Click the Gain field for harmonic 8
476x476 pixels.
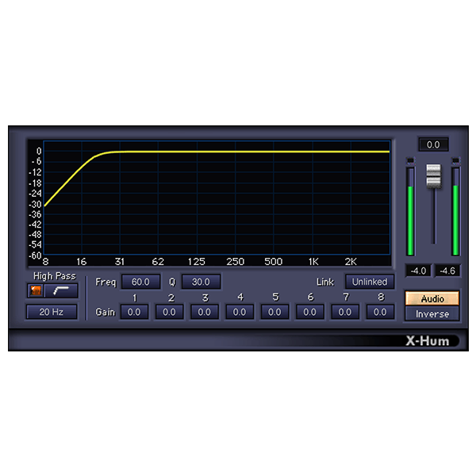coord(380,313)
